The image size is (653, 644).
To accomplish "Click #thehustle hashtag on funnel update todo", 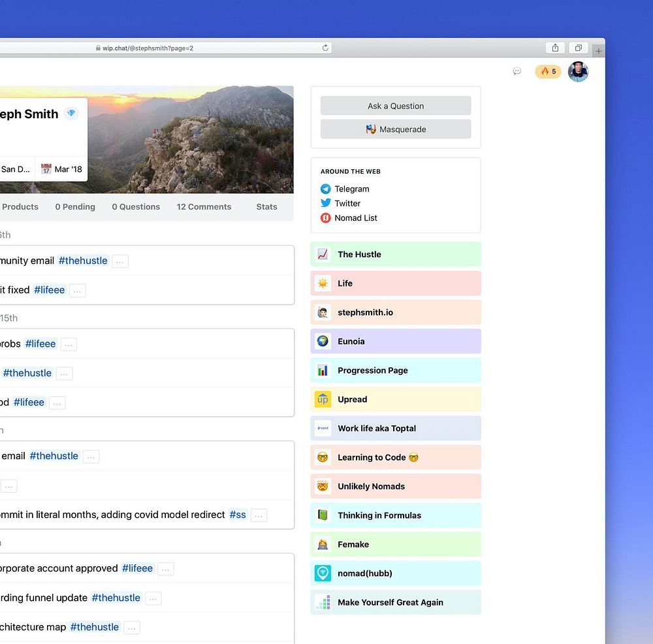I will [116, 598].
